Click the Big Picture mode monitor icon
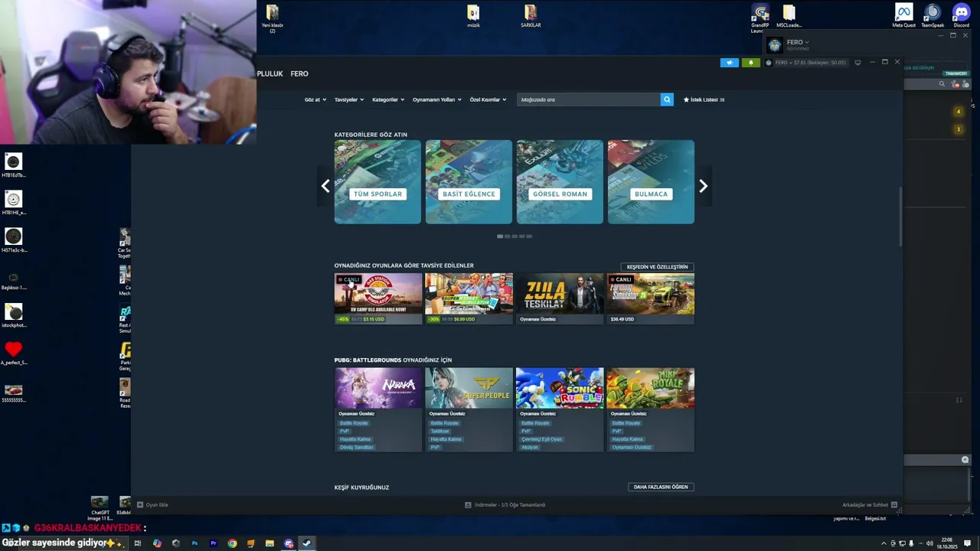Viewport: 980px width, 551px height. 857,63
